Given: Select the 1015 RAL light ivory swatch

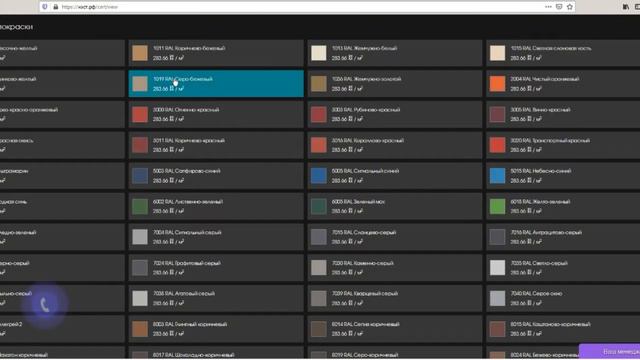Looking at the screenshot, I should [498, 53].
